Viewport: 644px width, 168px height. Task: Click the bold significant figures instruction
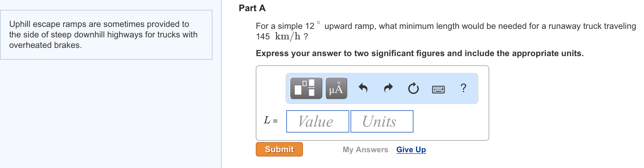(x=419, y=53)
